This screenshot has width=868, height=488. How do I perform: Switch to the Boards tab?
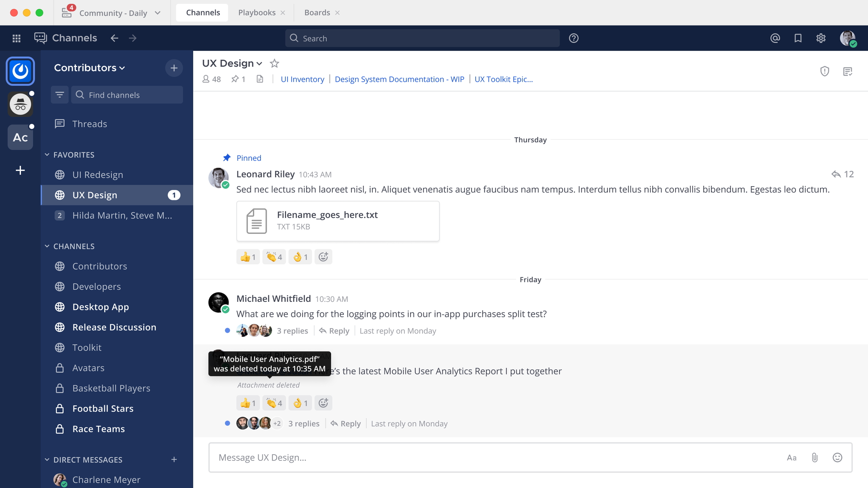316,13
